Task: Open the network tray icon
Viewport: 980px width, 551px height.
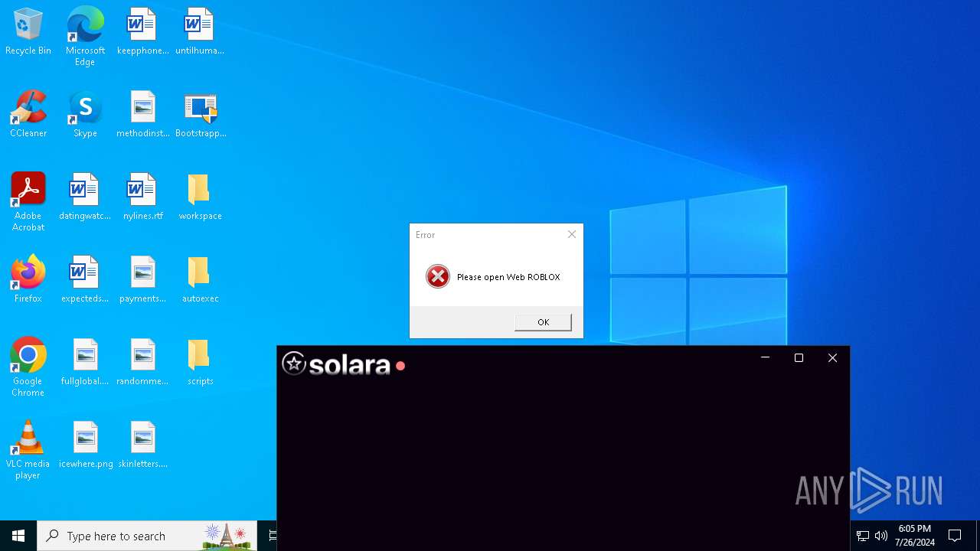Action: coord(862,536)
